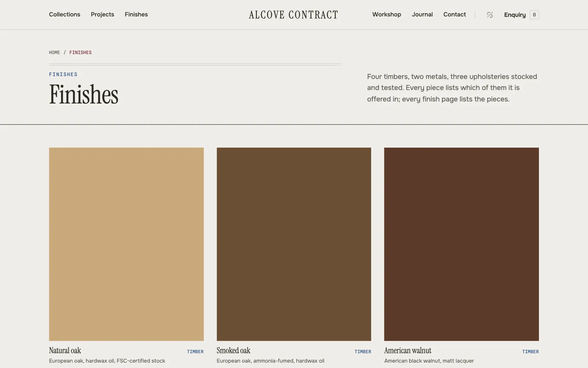Open the Natural oak colour swatch
Screen dimensions: 588x368
click(x=126, y=244)
